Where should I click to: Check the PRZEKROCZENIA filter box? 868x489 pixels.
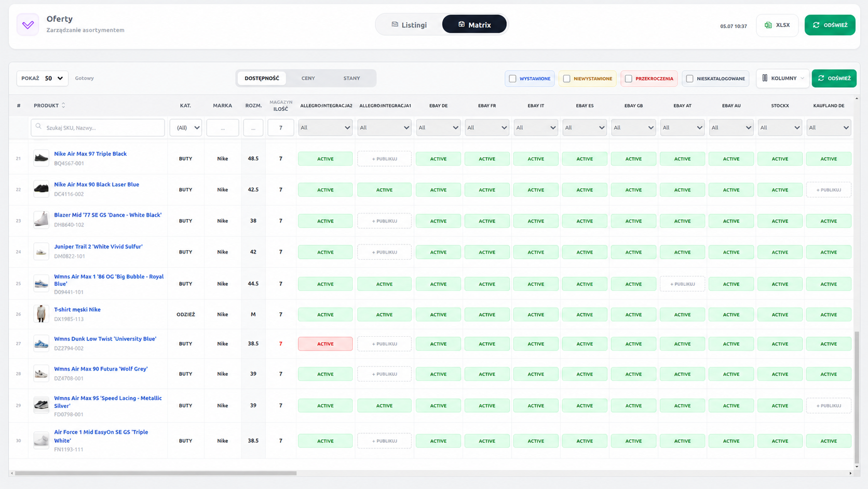628,78
